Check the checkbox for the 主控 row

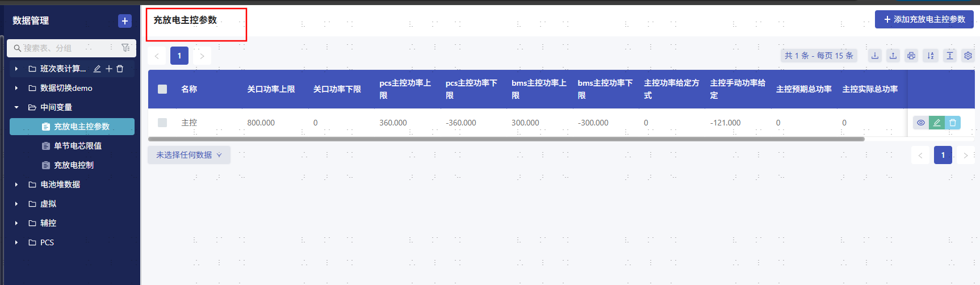click(162, 123)
